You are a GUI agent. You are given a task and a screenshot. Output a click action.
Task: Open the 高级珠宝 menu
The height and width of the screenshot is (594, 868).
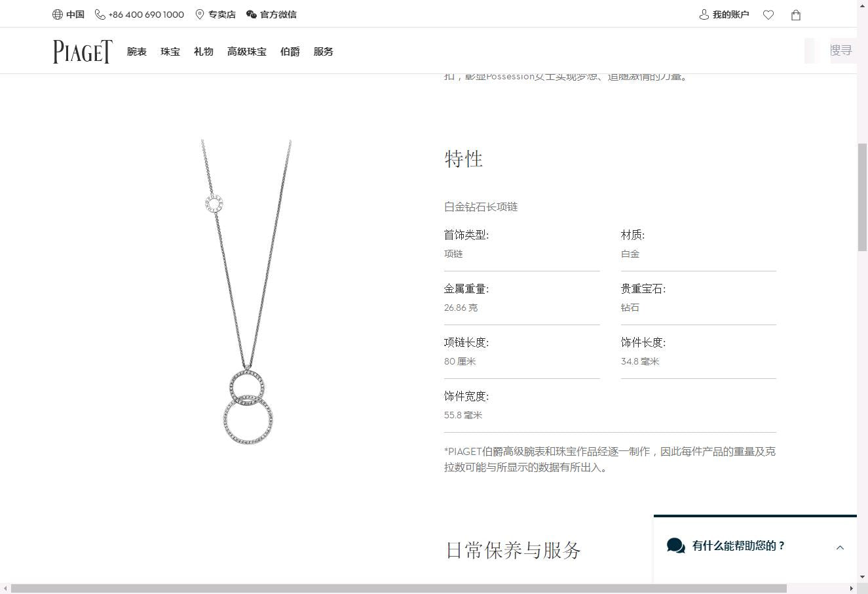[x=247, y=52]
